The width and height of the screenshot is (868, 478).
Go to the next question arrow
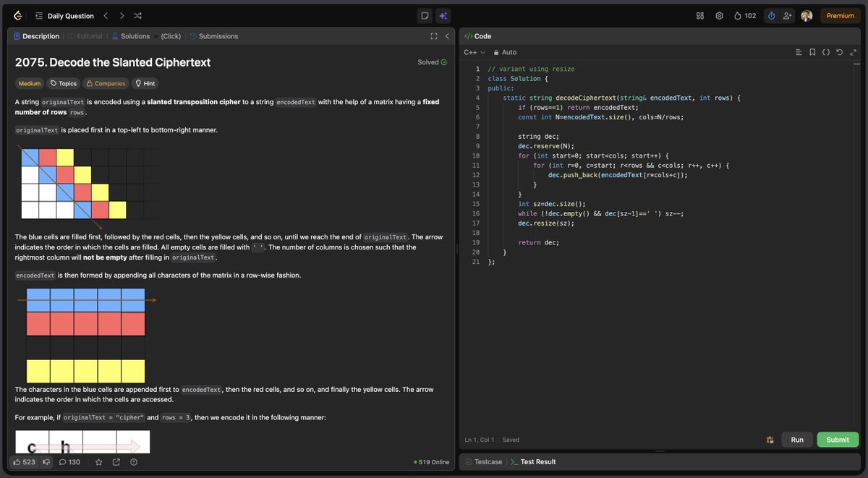(x=122, y=15)
